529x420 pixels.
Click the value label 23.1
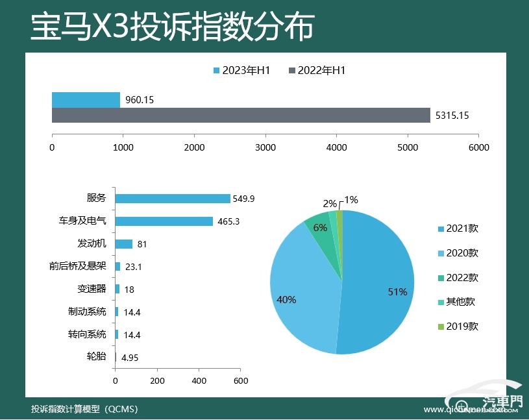coord(133,267)
